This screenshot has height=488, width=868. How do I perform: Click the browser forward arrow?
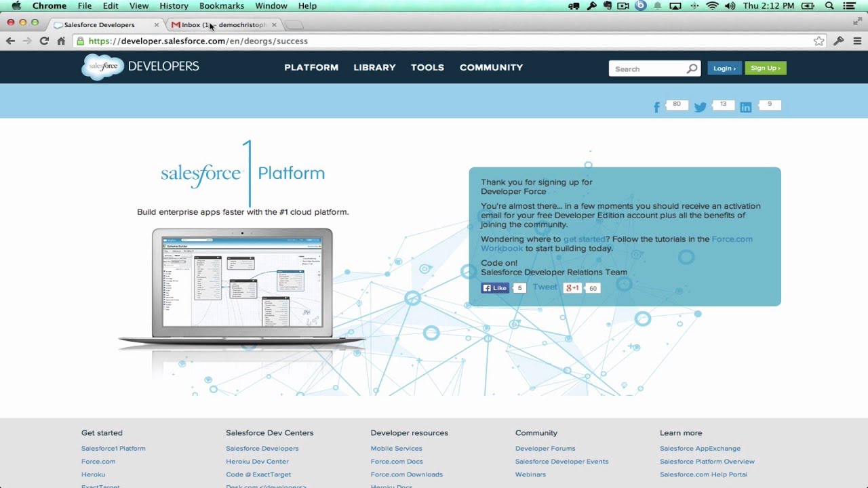click(27, 41)
